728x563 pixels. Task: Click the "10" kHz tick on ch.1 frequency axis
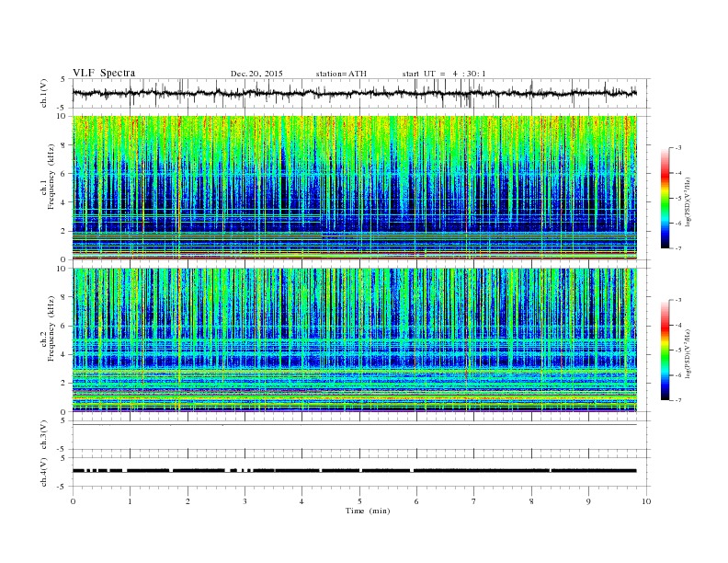coord(63,116)
